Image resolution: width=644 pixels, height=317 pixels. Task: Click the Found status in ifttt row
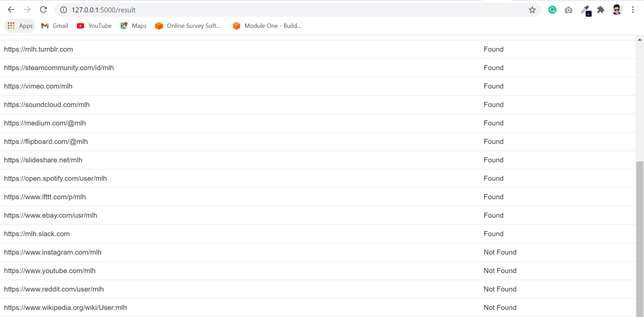[493, 197]
